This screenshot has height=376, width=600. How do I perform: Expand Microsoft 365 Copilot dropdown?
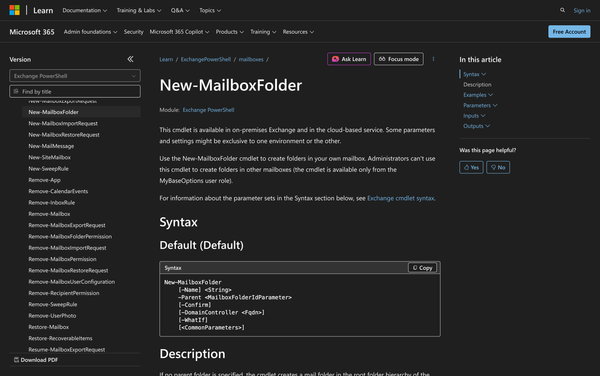pos(179,32)
